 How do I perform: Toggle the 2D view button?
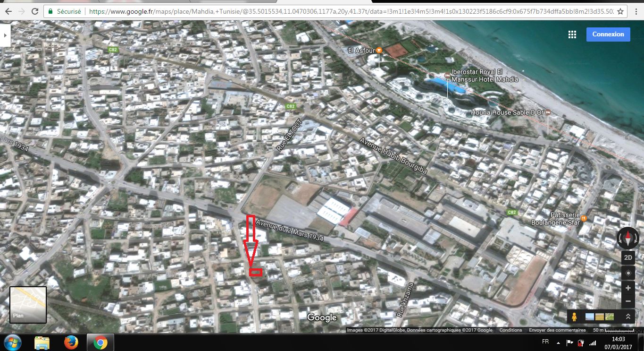628,257
